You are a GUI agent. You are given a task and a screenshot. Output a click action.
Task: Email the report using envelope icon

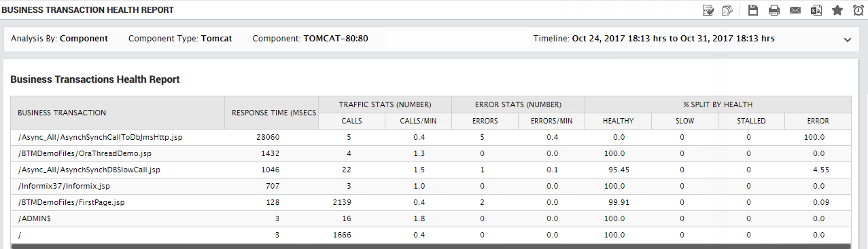795,10
